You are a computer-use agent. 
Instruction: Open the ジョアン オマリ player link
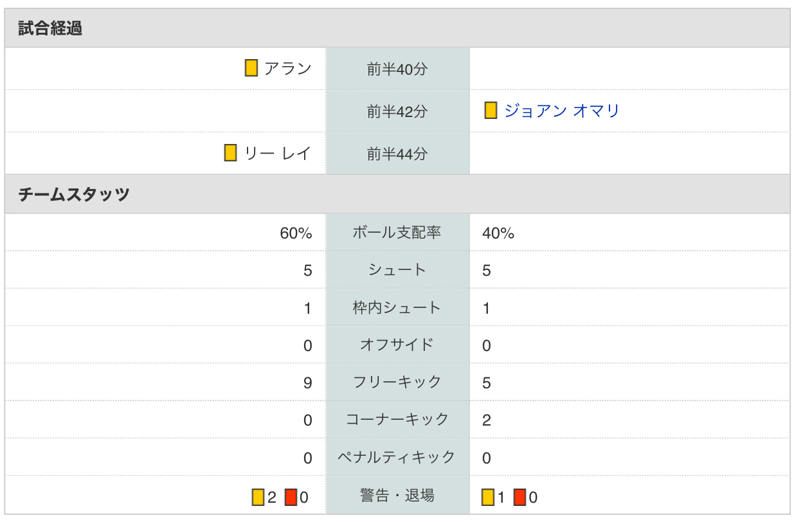[x=562, y=111]
